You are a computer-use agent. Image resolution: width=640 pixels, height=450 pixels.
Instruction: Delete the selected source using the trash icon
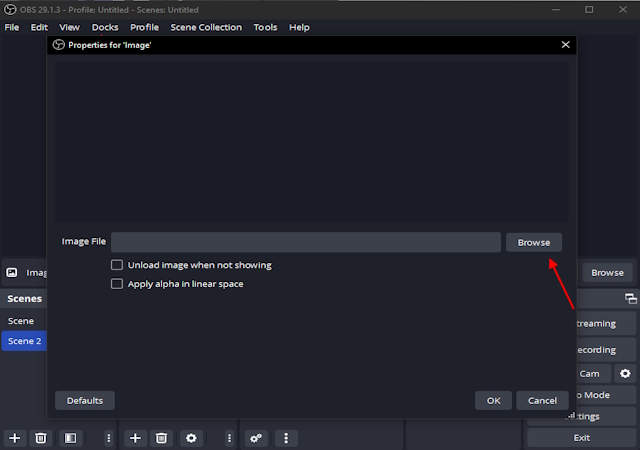click(161, 438)
